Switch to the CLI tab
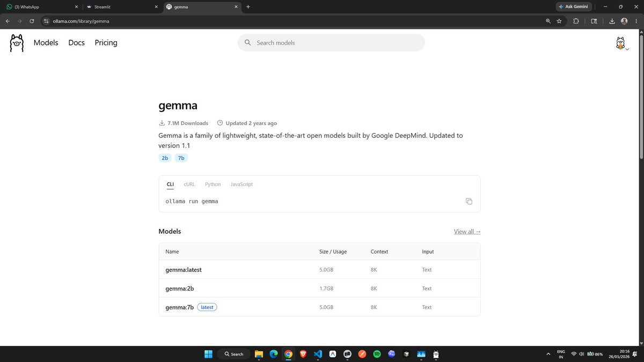The width and height of the screenshot is (644, 362). 170,184
